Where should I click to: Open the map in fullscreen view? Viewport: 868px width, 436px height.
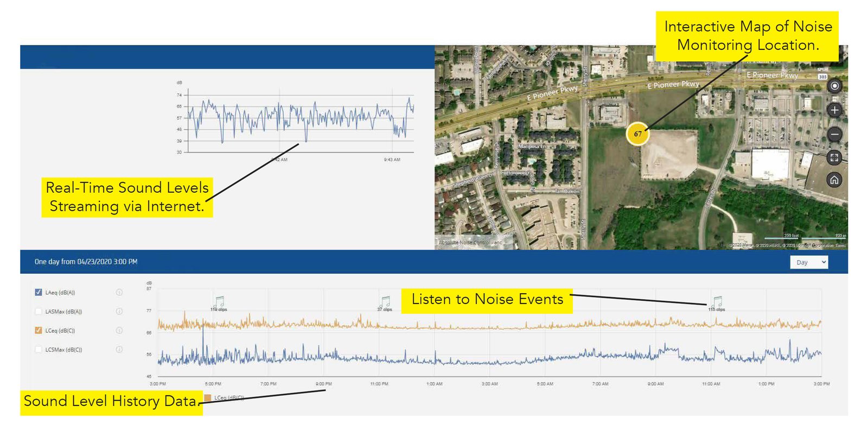[x=834, y=157]
